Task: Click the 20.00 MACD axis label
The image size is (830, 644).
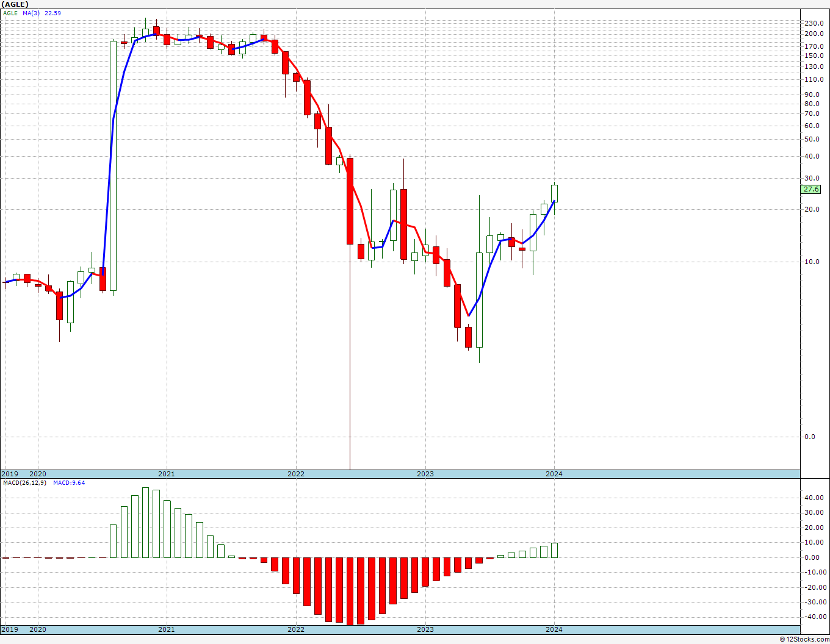Action: coord(814,528)
